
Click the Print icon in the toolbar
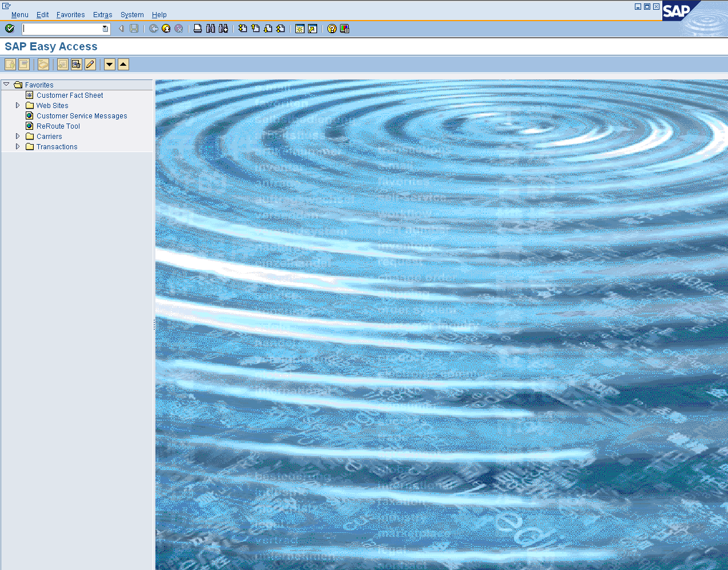(198, 29)
